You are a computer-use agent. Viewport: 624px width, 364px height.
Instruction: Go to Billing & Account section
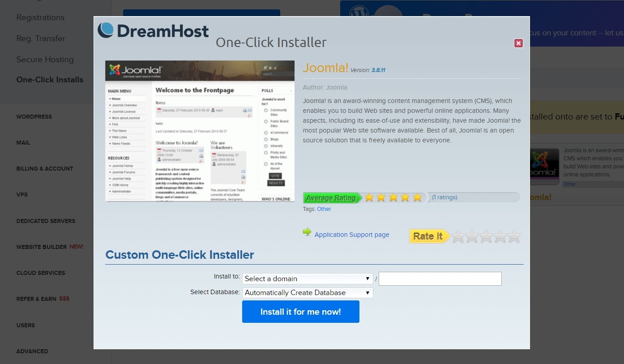pos(44,169)
